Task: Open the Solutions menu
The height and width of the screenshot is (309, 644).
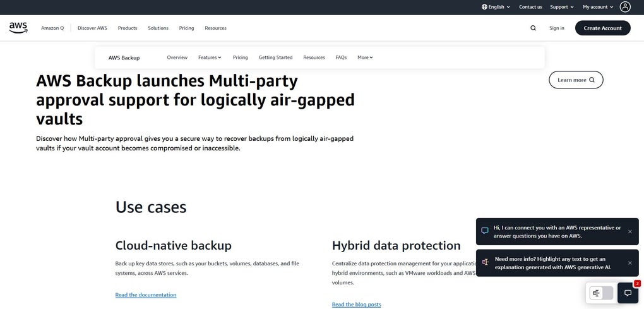Action: (x=158, y=28)
